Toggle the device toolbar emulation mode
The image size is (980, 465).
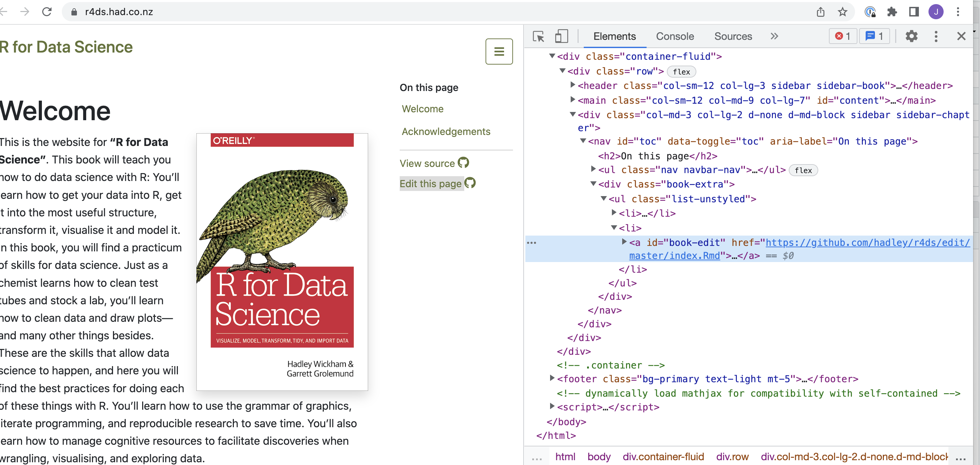pos(561,36)
